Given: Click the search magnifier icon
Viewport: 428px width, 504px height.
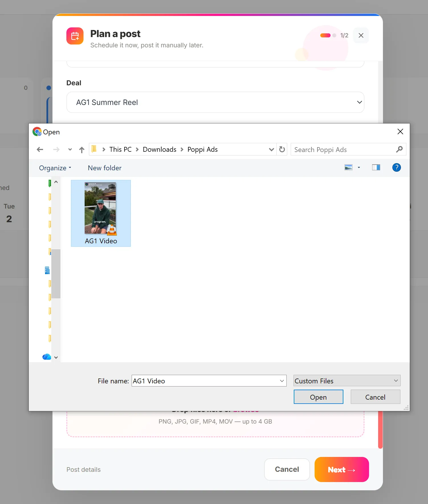Looking at the screenshot, I should pos(400,149).
